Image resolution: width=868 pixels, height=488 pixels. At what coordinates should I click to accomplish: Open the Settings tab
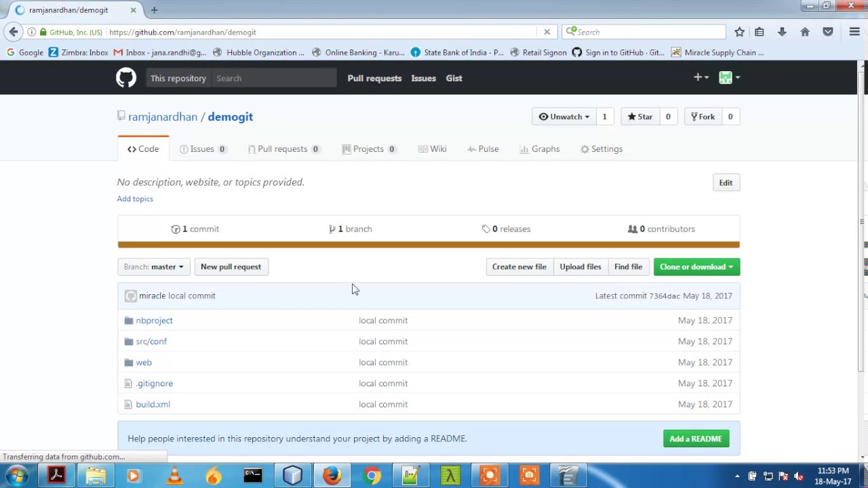click(x=601, y=149)
